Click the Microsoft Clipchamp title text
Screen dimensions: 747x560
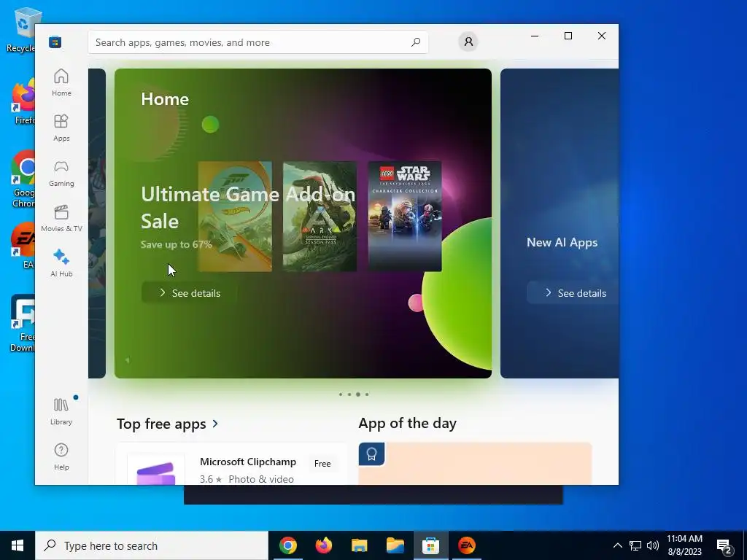(x=248, y=462)
